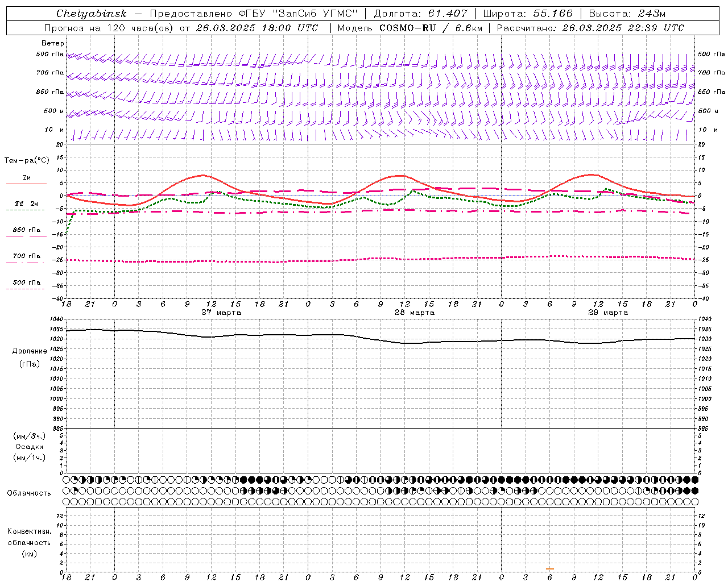Screen dimensions: 728x582
Task: Click the Td 2м dew point legend label
Action: tap(26, 203)
